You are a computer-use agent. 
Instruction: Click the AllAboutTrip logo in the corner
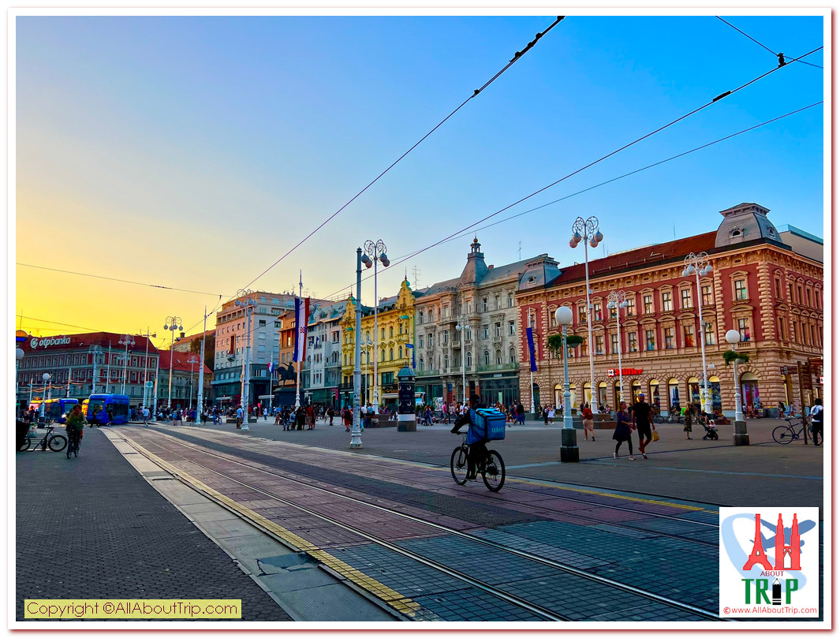point(769,561)
